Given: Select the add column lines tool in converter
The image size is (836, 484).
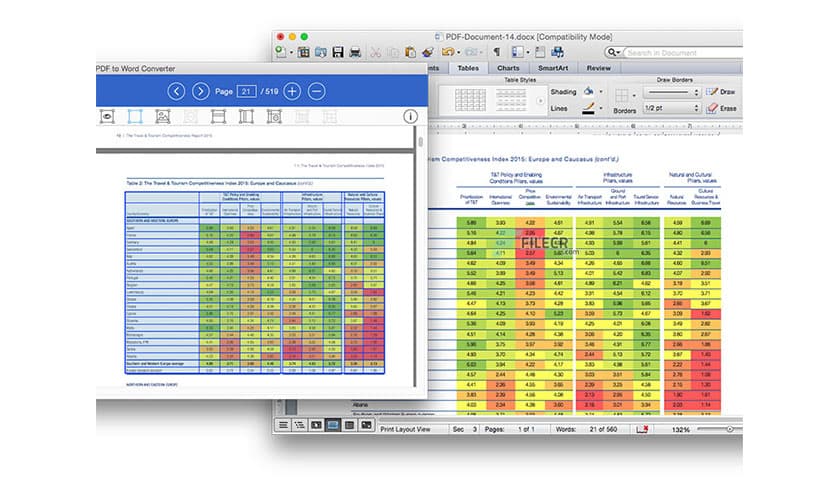Looking at the screenshot, I should (246, 116).
